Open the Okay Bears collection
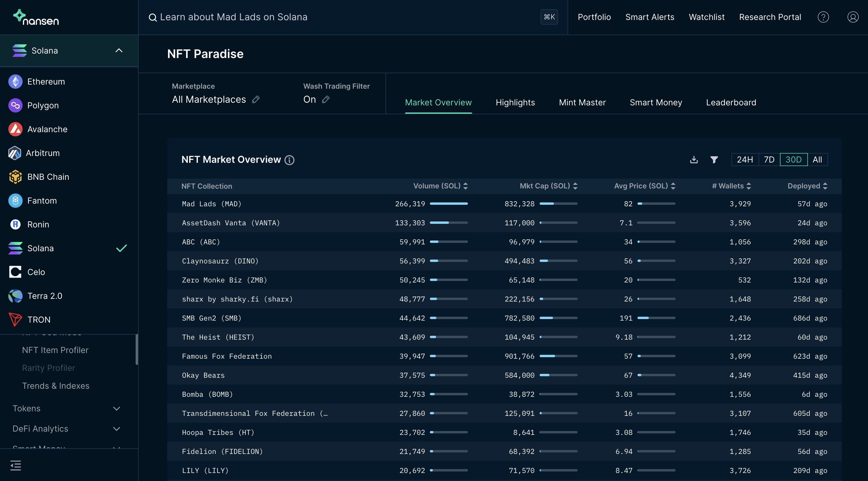This screenshot has width=868, height=481. pos(203,375)
